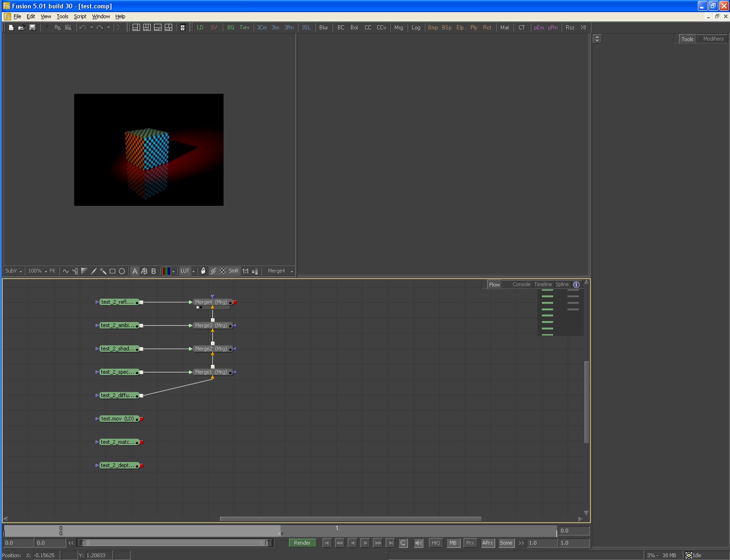Toggle HiQ high quality mode
This screenshot has height=560, width=730.
click(435, 543)
